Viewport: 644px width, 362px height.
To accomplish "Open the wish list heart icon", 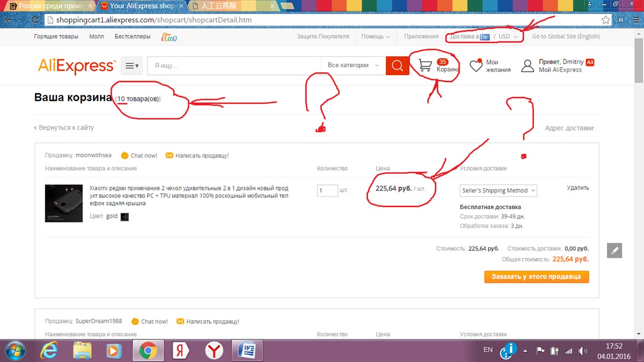I will coord(476,66).
